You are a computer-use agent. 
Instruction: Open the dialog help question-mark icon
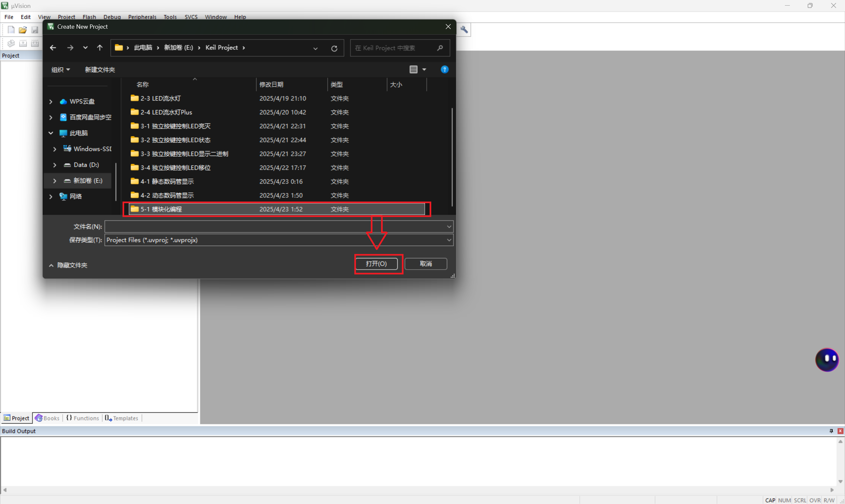tap(444, 70)
